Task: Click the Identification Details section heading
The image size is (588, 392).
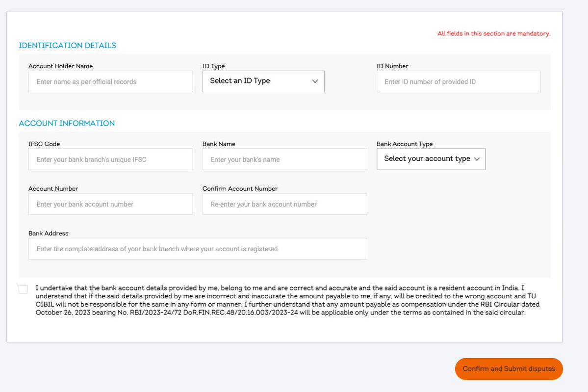Action: point(68,46)
